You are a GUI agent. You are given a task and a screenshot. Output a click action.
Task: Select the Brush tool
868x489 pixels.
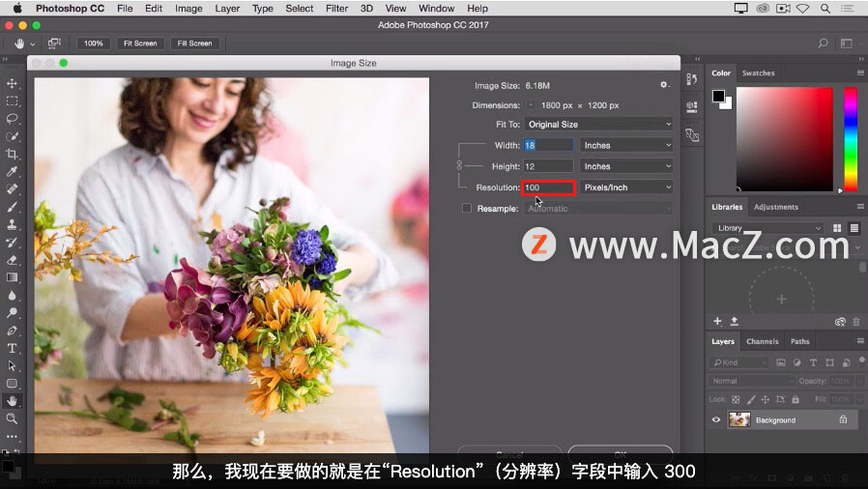pyautogui.click(x=12, y=207)
